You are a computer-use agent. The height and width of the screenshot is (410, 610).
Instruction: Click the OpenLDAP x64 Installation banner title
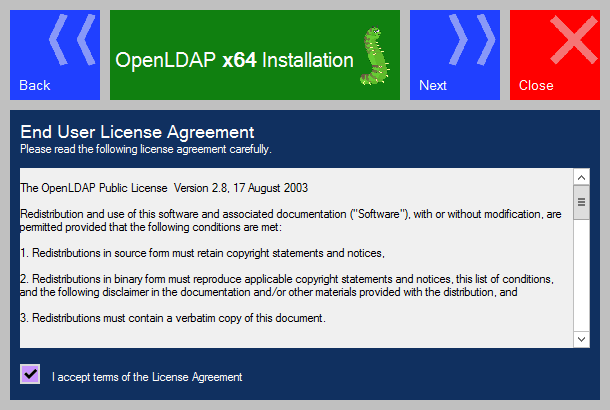tap(234, 60)
